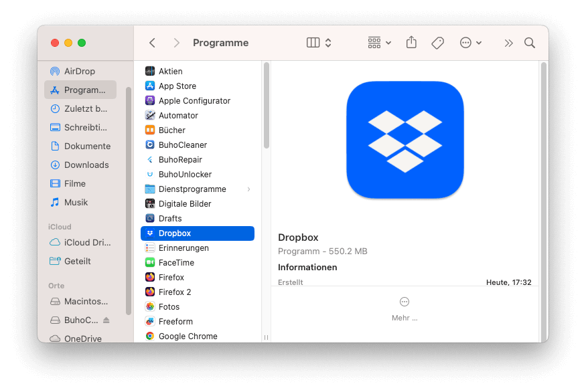This screenshot has height=392, width=586.
Task: Click the size text 550.2 MB
Action: coord(348,252)
